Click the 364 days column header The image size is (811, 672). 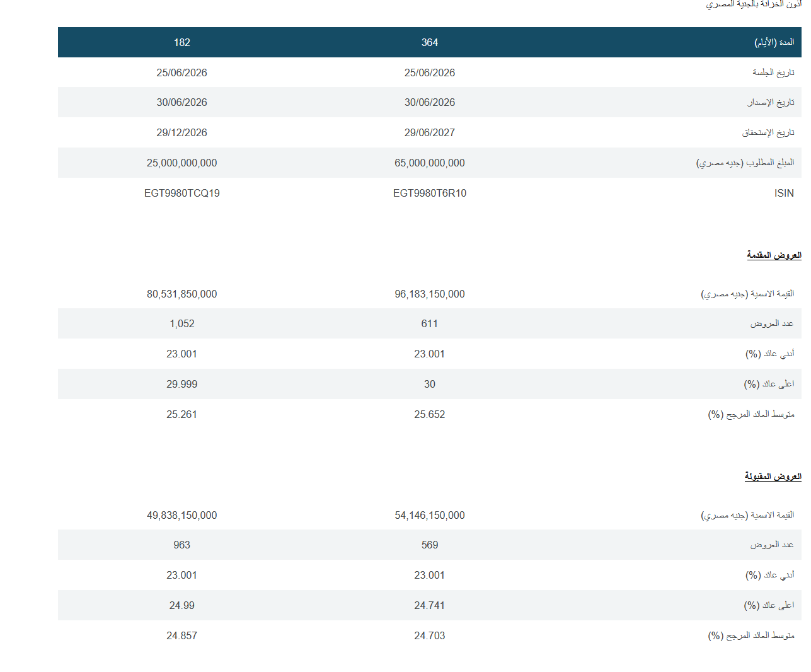coord(430,42)
